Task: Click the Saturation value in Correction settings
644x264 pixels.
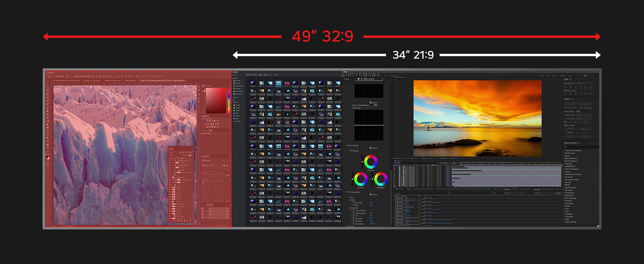Action: (372, 224)
